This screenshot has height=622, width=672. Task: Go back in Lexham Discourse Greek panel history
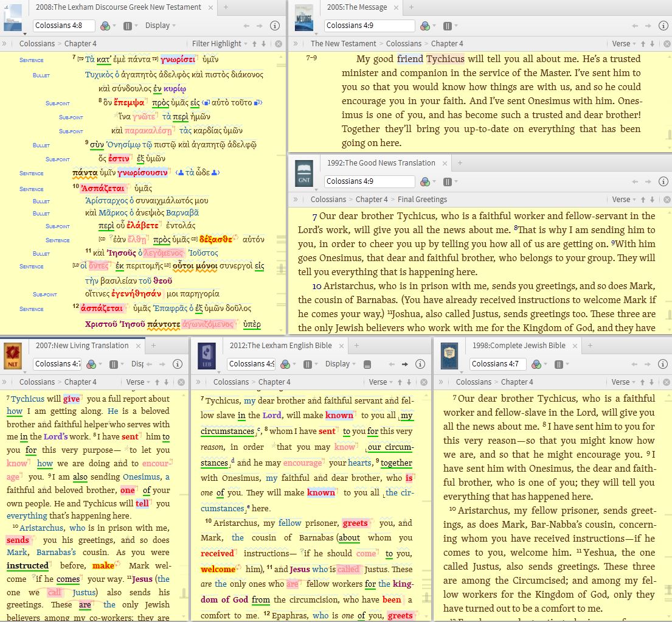[246, 26]
